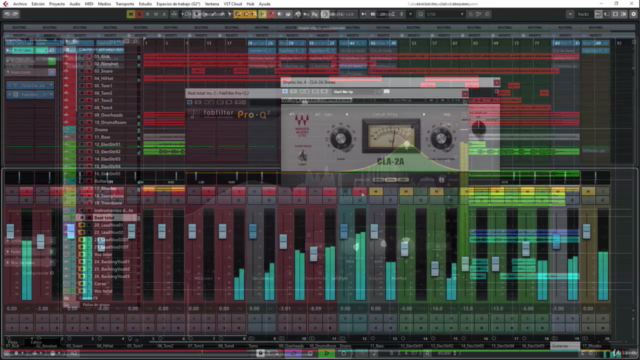Click the -16.0 volume value field

tap(436, 309)
